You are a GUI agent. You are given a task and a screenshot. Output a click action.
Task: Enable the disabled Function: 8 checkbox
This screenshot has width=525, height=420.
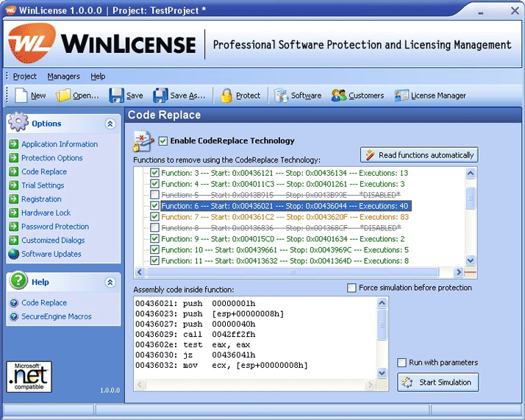(x=154, y=228)
